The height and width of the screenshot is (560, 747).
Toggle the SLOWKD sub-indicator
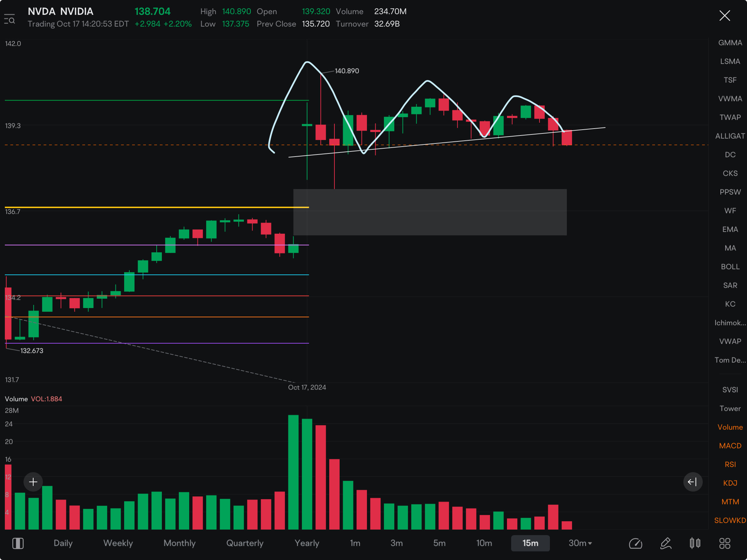(x=730, y=521)
